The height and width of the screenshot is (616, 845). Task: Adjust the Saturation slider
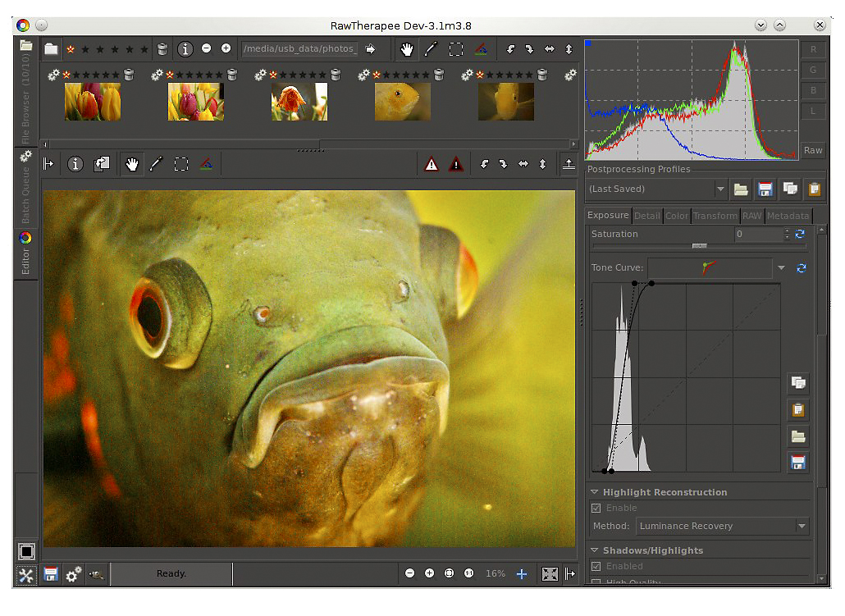(x=699, y=246)
